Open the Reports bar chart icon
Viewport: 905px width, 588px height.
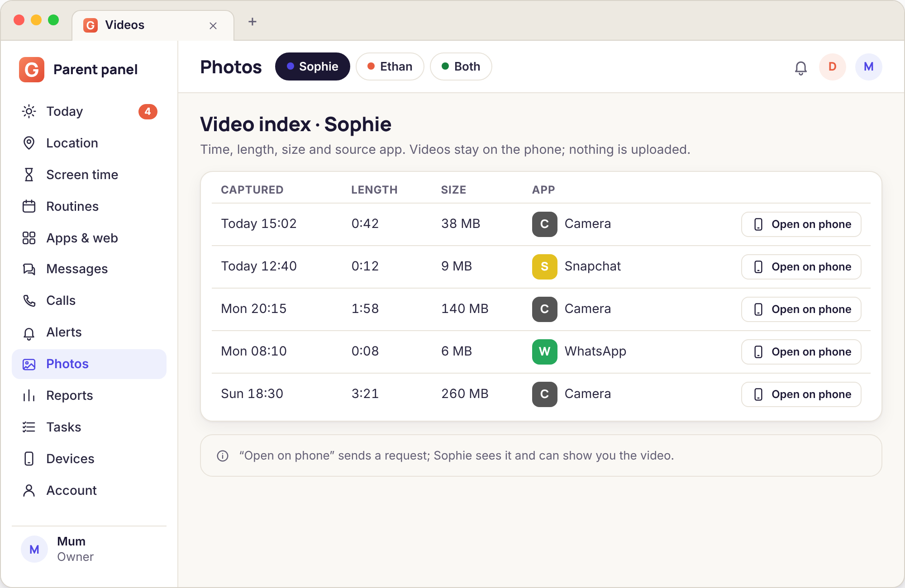coord(29,395)
